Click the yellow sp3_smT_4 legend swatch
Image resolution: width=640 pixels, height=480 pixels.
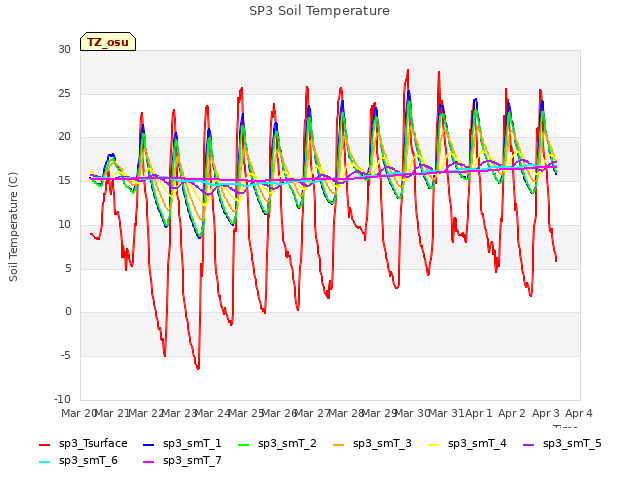(434, 444)
